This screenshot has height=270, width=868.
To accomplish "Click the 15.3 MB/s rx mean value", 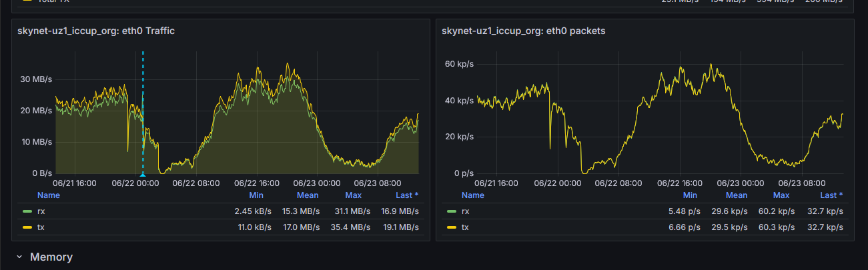I will coord(302,211).
